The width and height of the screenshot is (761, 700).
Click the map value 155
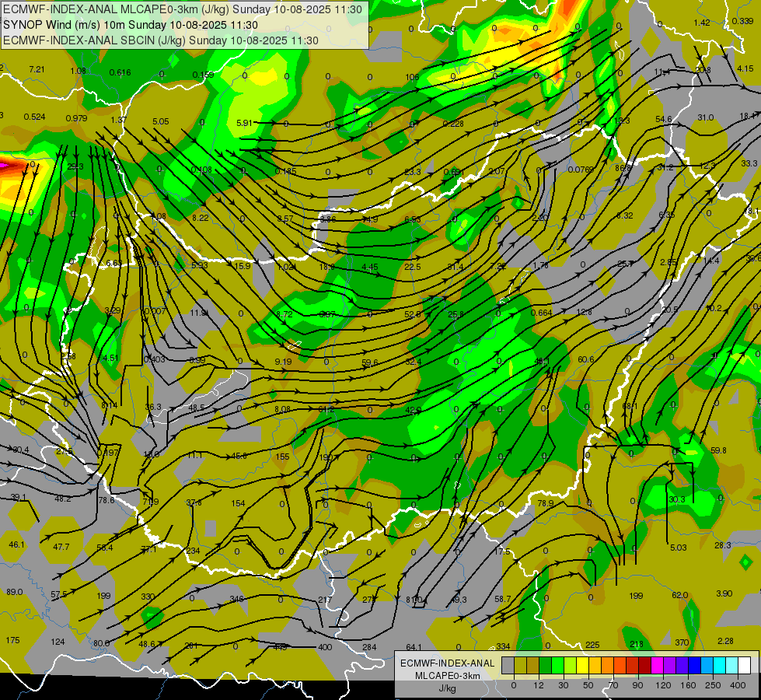click(x=282, y=457)
